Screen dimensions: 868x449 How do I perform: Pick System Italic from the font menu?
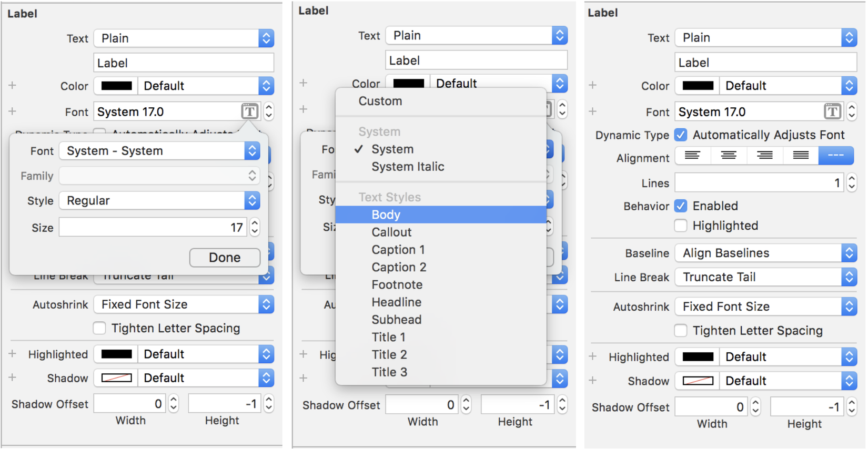pos(408,167)
